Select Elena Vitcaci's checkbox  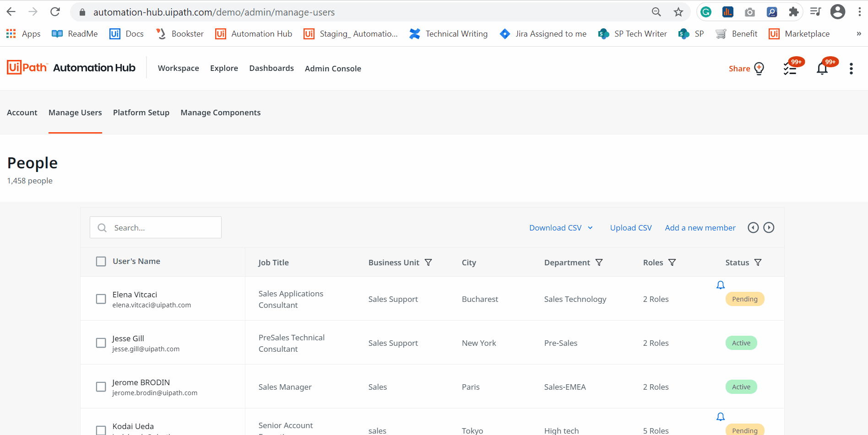coord(101,299)
